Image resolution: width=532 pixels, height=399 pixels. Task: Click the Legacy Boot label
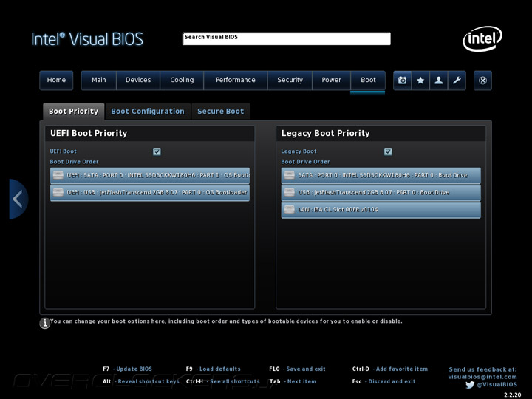tap(299, 151)
